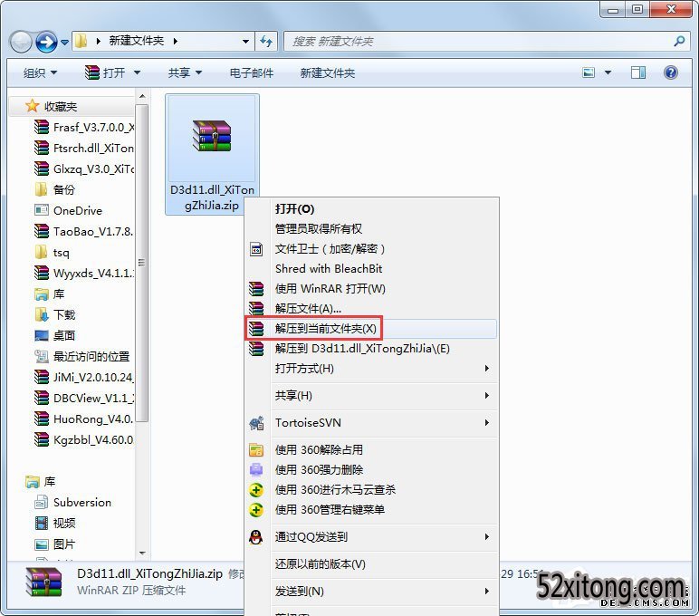Choose 解压到当前文件夹(X)
The image size is (699, 616).
(371, 329)
